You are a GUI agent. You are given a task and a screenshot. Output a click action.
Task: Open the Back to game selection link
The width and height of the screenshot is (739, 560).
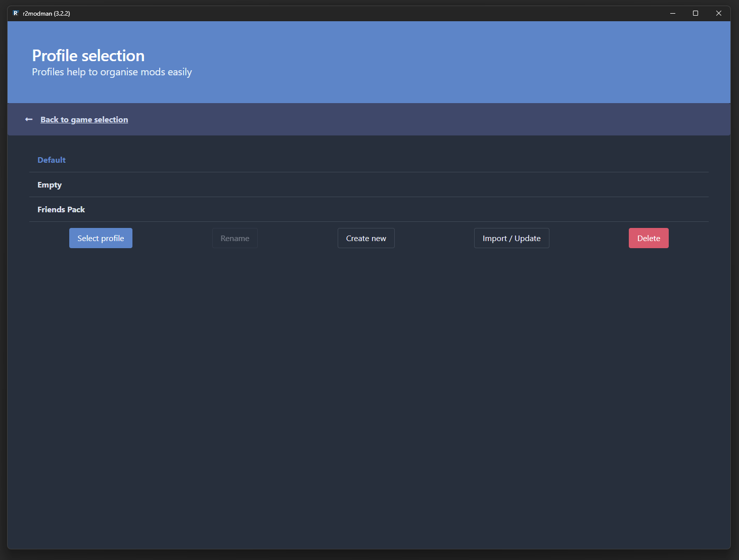pos(84,119)
